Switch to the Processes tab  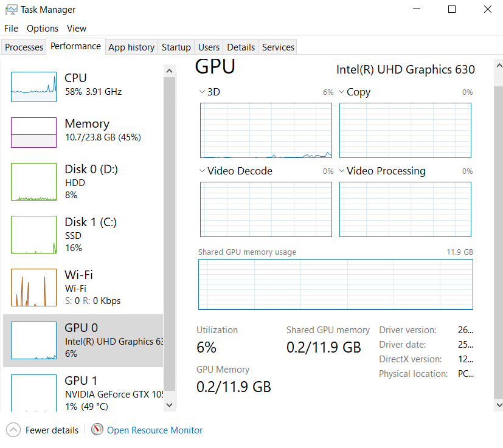[x=24, y=47]
